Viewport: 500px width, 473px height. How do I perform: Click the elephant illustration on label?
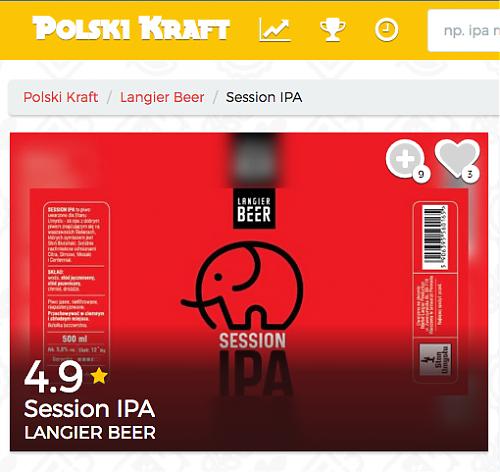pyautogui.click(x=242, y=284)
